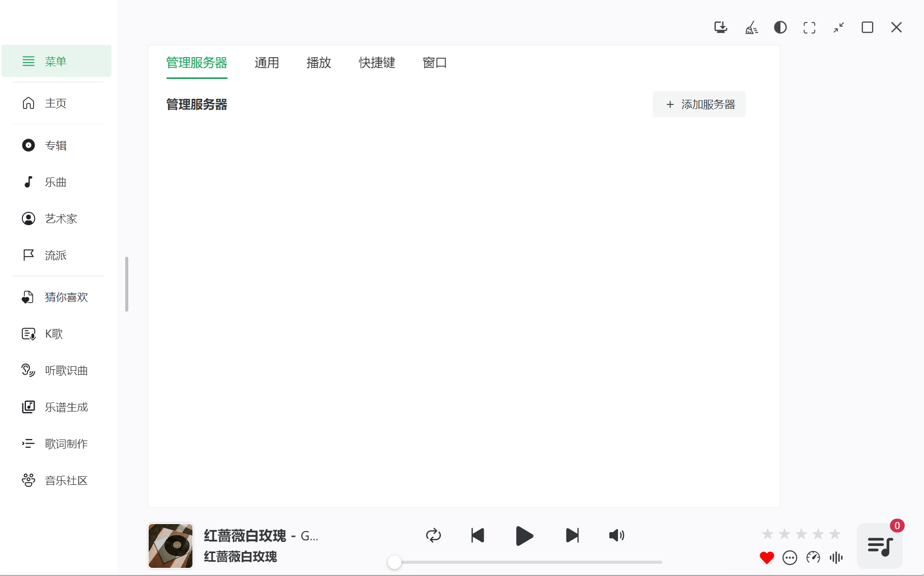Viewport: 924px width, 576px height.
Task: Toggle the red heart to unfavorite song
Action: (767, 558)
